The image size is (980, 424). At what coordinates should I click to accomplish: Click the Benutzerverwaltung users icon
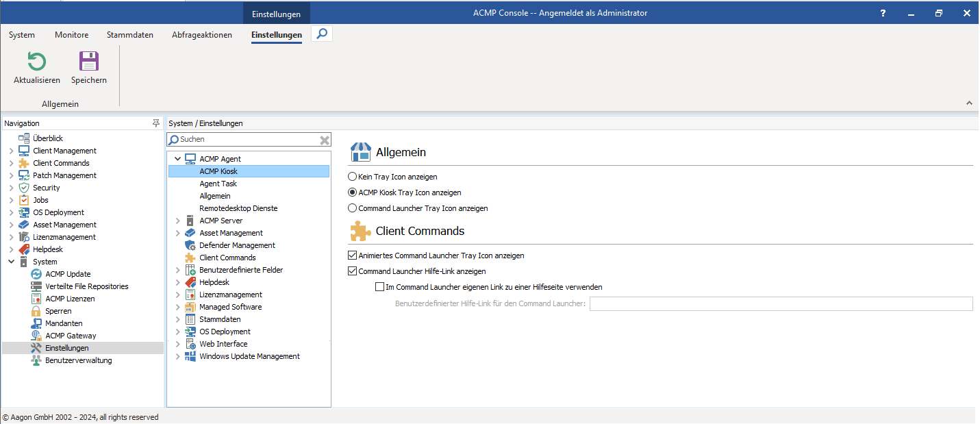(36, 360)
